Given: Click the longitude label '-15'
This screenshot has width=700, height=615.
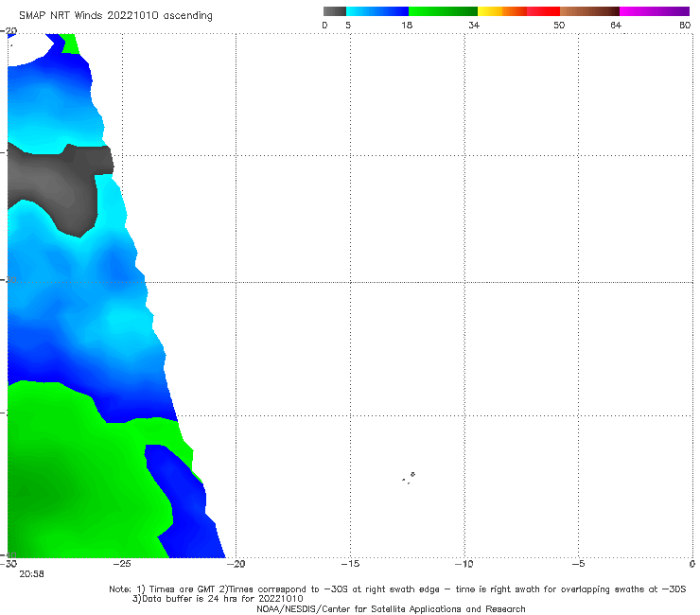Looking at the screenshot, I should point(350,564).
